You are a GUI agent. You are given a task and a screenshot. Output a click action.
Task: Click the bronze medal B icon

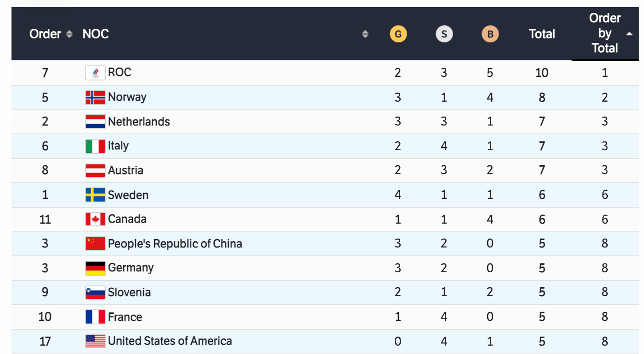tap(490, 34)
